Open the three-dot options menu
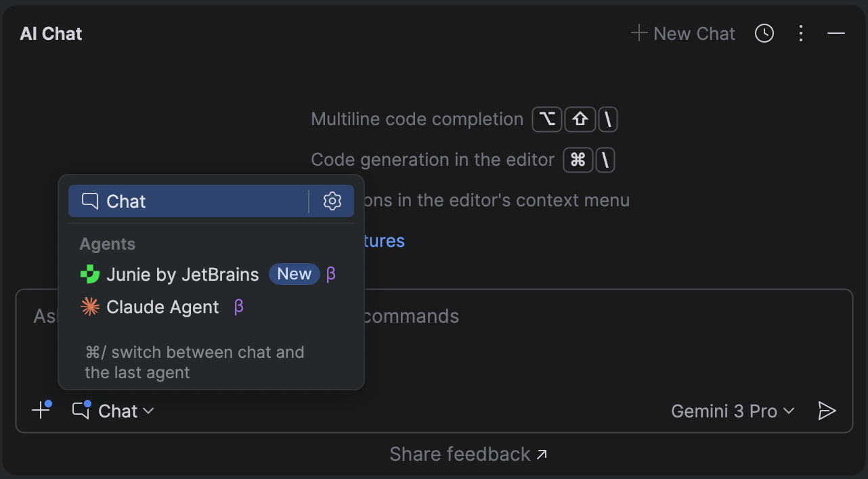The height and width of the screenshot is (479, 868). coord(801,33)
